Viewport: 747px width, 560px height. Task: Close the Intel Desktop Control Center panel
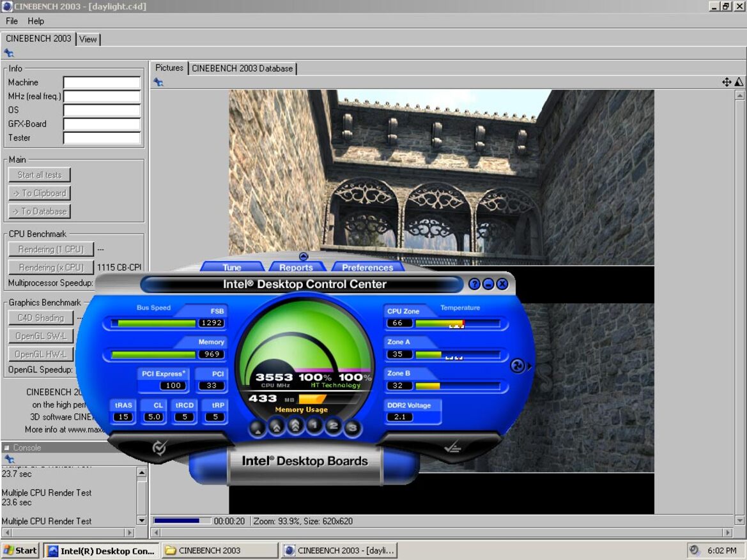pyautogui.click(x=502, y=284)
